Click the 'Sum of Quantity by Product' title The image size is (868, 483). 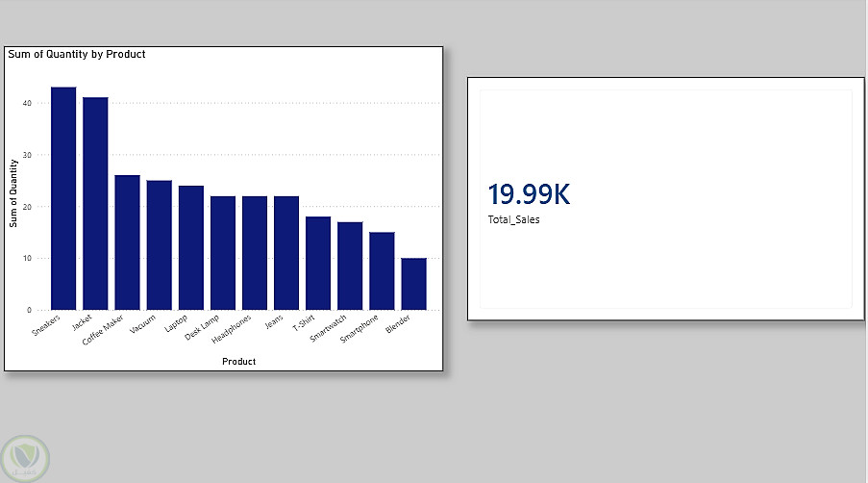pyautogui.click(x=77, y=54)
